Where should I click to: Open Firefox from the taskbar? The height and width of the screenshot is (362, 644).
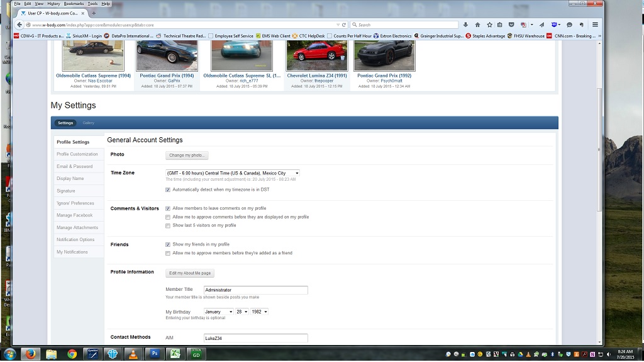[x=30, y=354]
